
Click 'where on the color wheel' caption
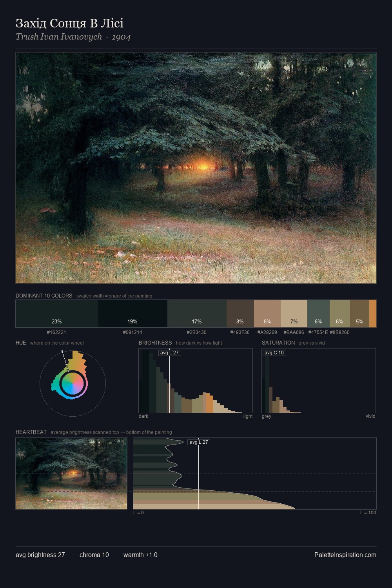(57, 343)
